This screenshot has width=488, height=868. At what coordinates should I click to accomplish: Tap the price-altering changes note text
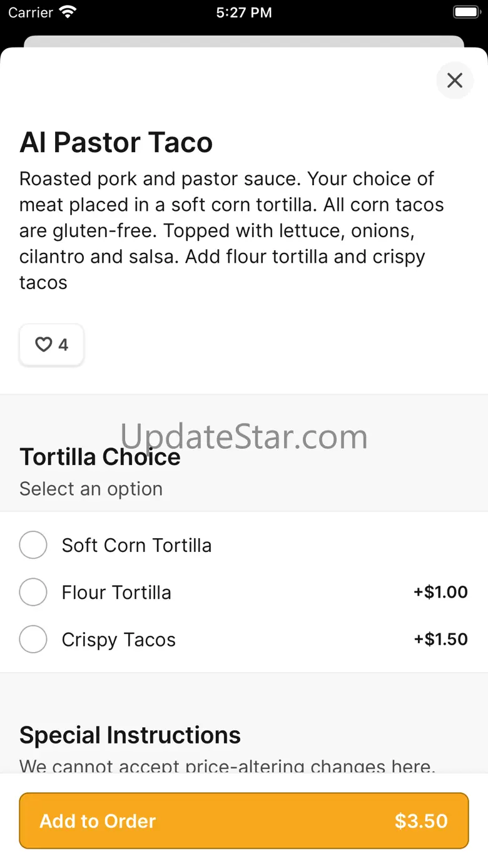coord(227,765)
